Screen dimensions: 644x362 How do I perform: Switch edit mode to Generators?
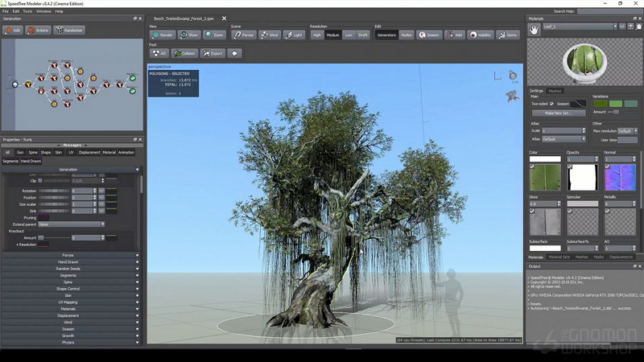[x=386, y=35]
